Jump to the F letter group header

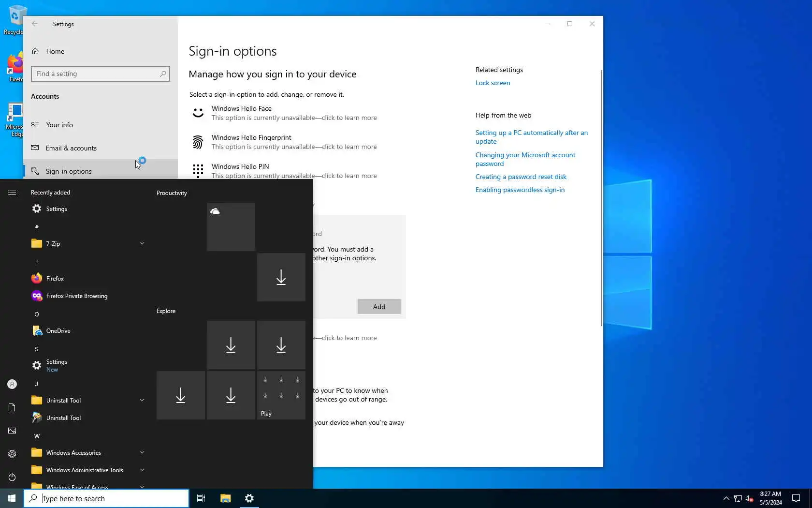37,262
